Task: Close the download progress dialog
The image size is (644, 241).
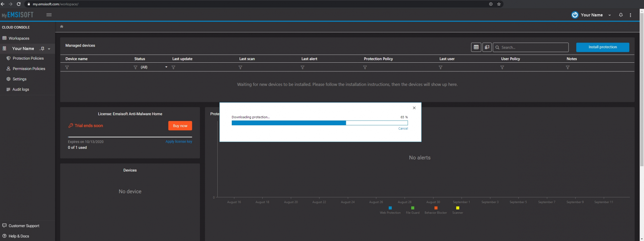Action: (x=414, y=108)
